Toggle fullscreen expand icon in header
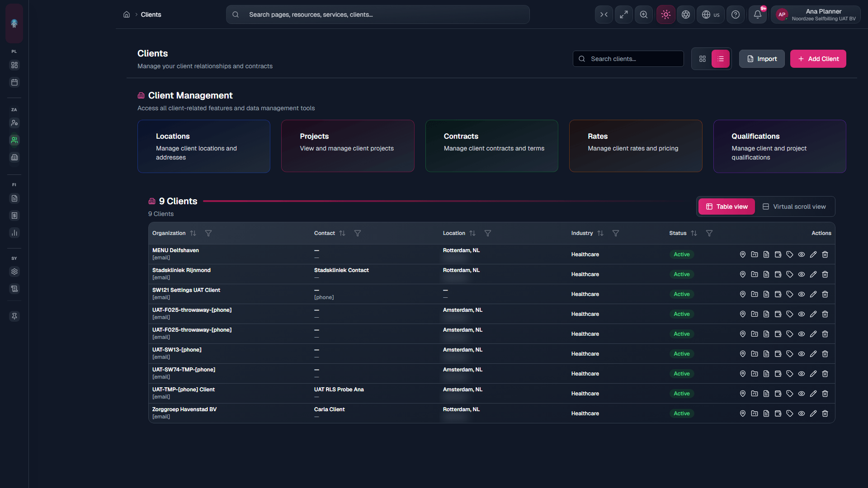868x488 pixels. click(x=624, y=14)
